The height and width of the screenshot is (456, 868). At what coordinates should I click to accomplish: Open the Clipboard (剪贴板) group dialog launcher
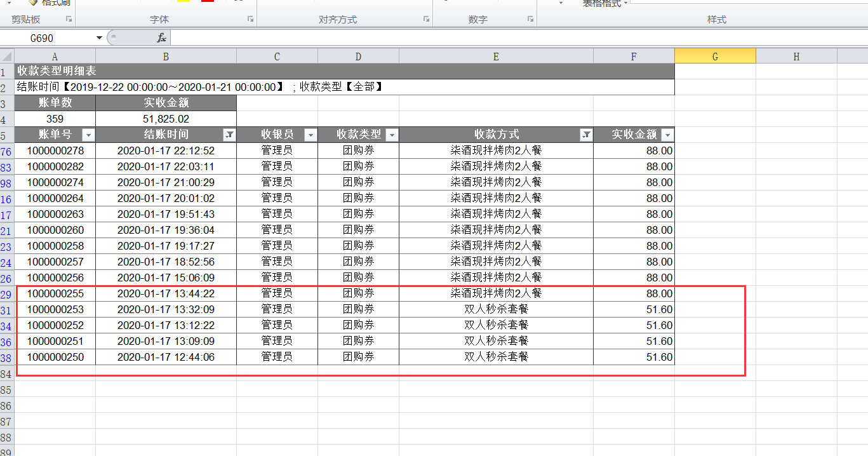69,19
